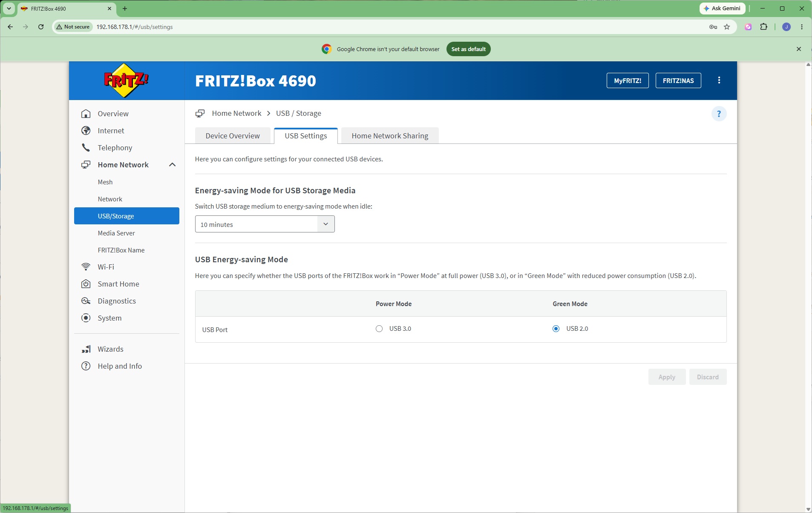Click the Help and Info icon
This screenshot has height=513, width=812.
coord(86,366)
